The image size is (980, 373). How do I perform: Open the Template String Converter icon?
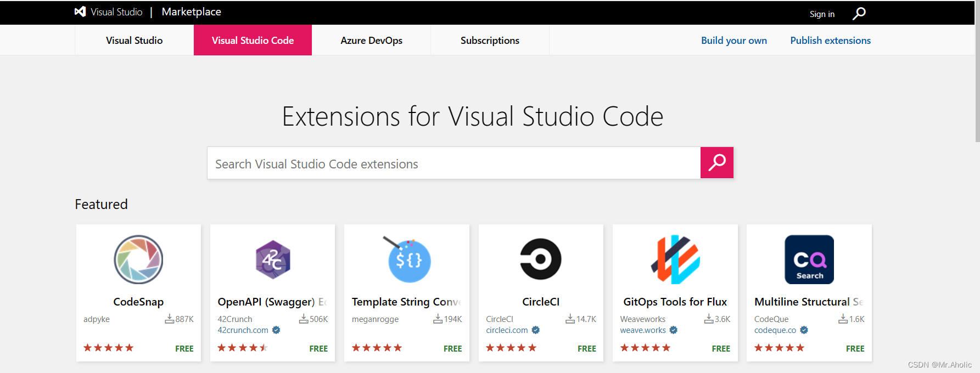(407, 259)
